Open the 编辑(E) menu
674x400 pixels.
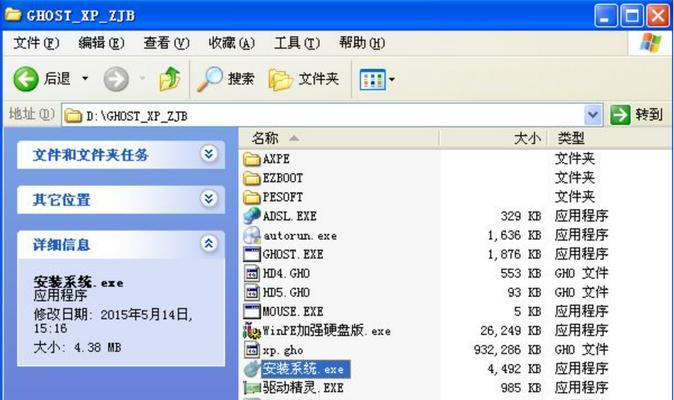(101, 43)
